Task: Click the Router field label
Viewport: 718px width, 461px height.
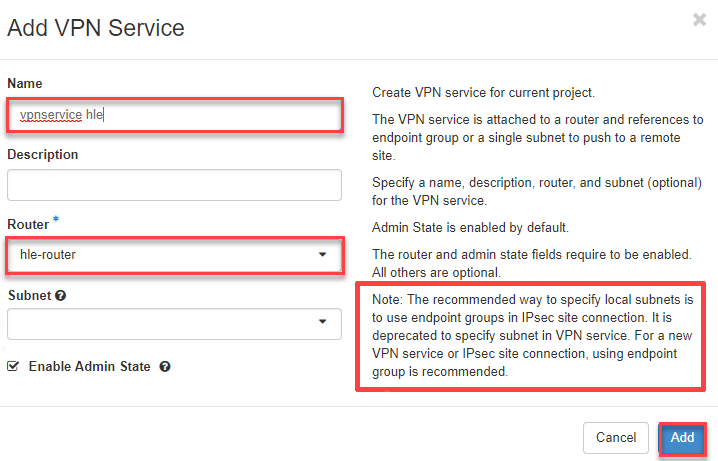Action: tap(27, 225)
